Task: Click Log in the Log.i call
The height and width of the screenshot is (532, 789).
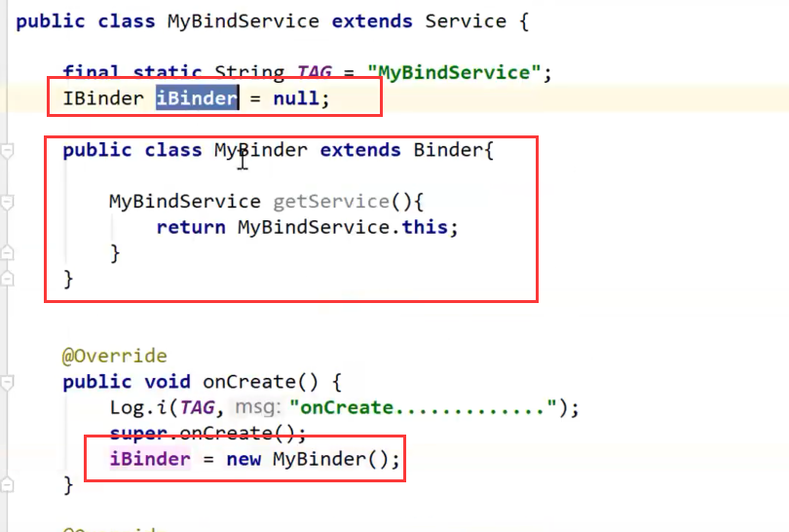Action: [128, 407]
